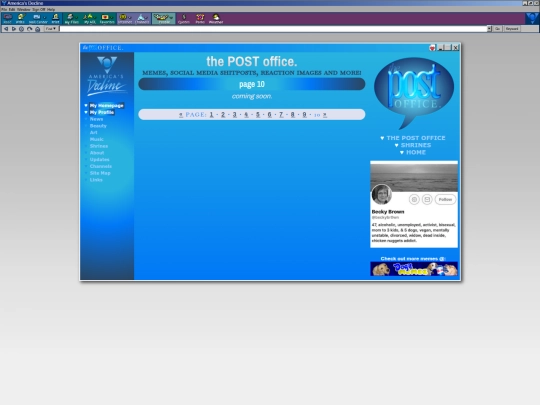Click the triangle logo at toolbar right end

[532, 18]
